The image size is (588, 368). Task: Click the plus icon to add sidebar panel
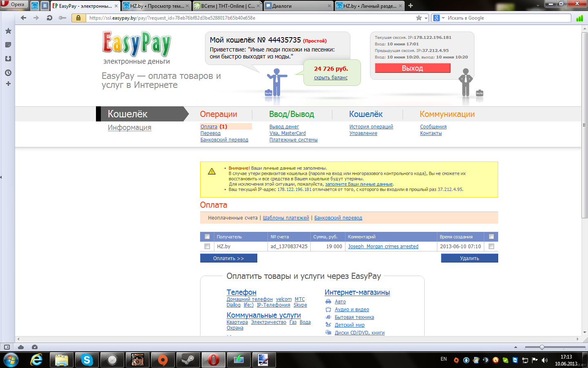click(x=8, y=83)
